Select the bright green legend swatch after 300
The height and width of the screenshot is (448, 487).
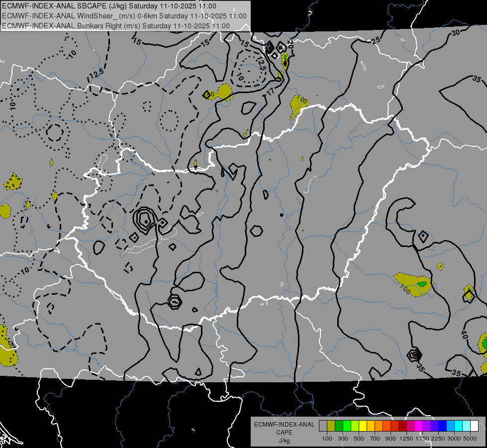347,426
